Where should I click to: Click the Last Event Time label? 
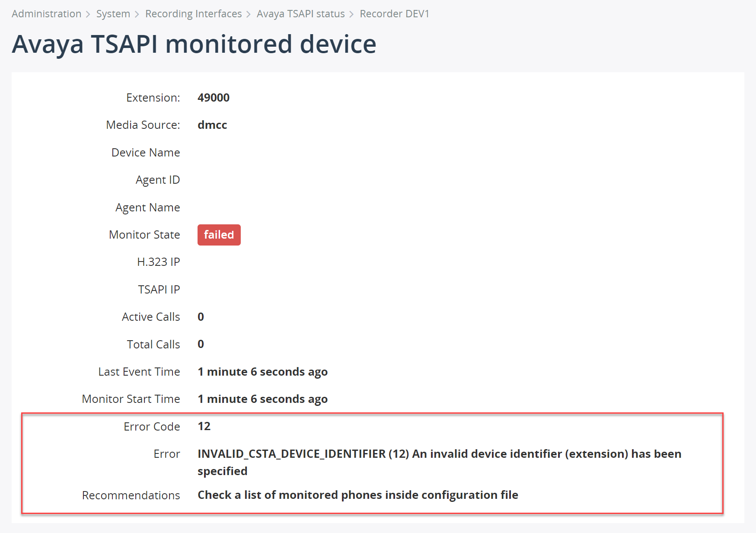(x=139, y=372)
